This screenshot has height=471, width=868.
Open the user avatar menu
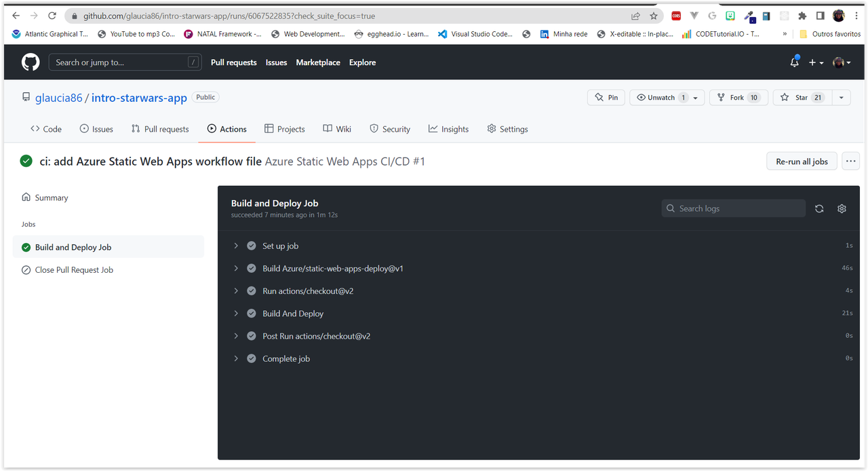click(x=842, y=62)
